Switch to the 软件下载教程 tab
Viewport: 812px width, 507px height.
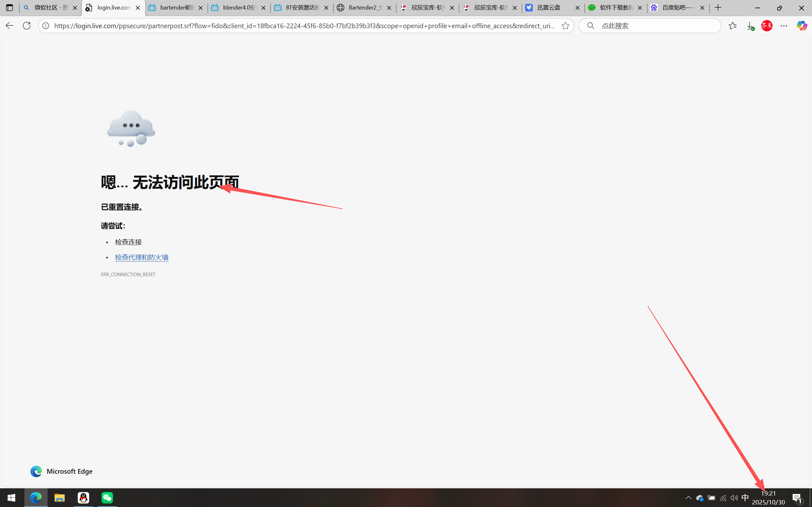tap(615, 8)
